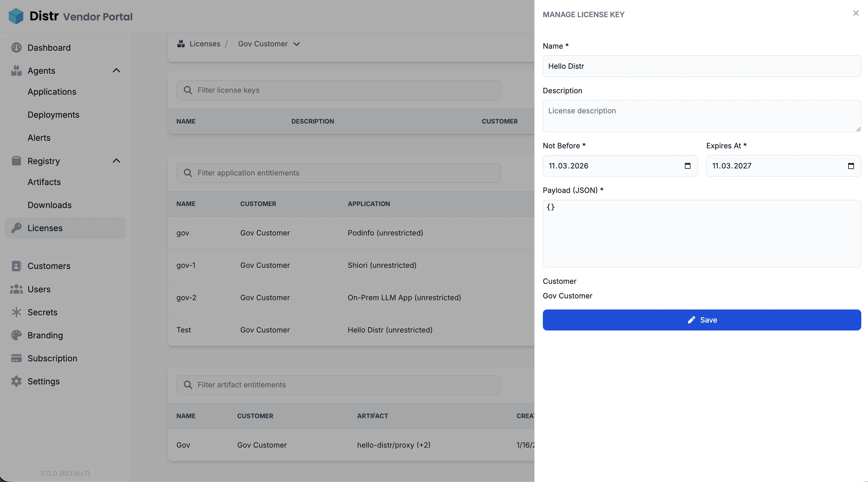Open Settings via the gear icon
Screen dimensions: 868x482
point(16,381)
